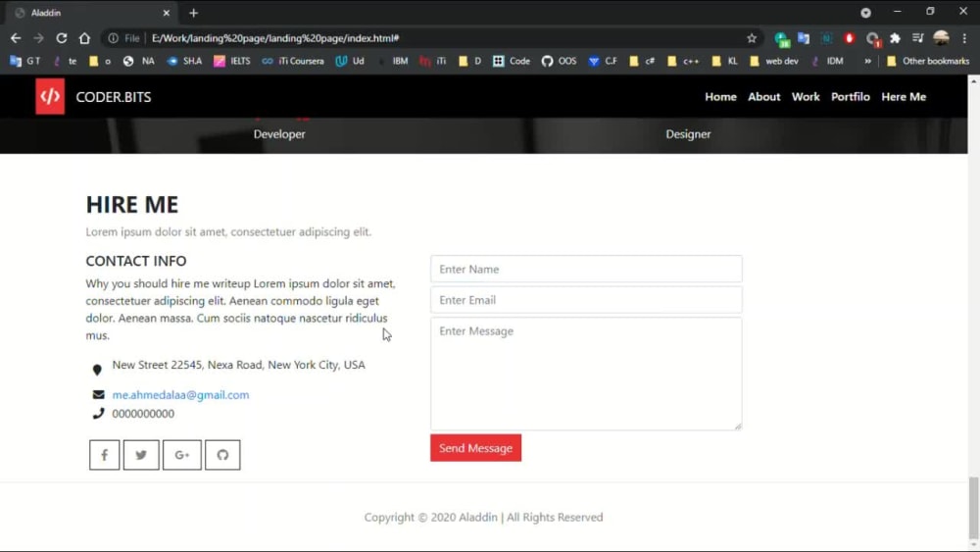Open the Chrome three-dot menu

pos(964,38)
